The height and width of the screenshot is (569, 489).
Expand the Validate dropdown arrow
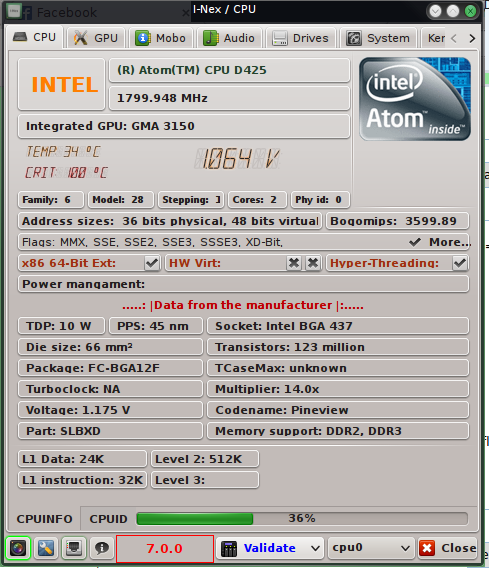315,548
